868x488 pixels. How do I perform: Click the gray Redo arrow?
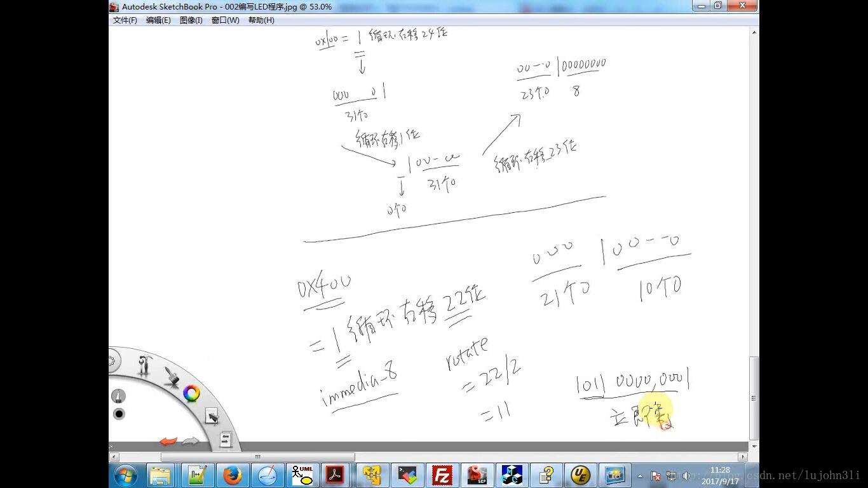click(190, 442)
